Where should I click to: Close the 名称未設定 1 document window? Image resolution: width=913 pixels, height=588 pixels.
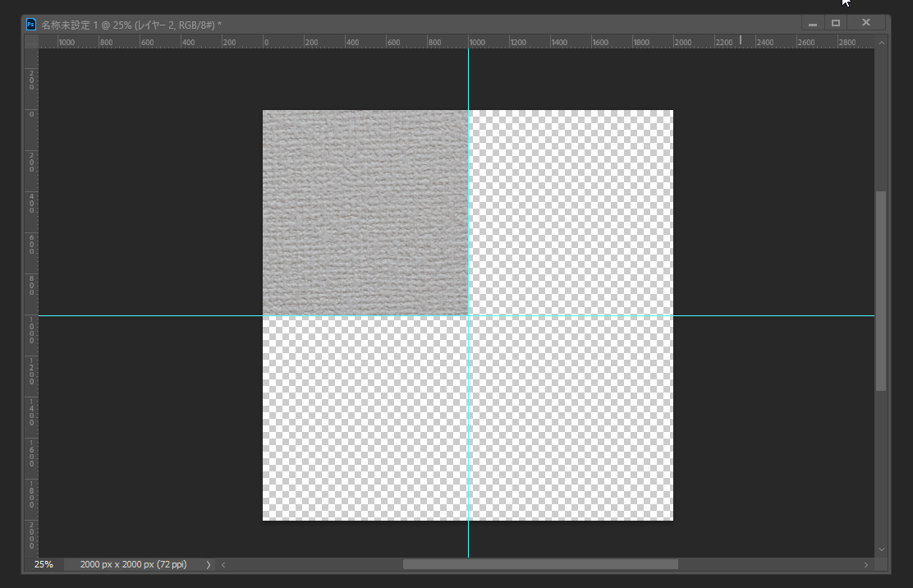pyautogui.click(x=865, y=23)
